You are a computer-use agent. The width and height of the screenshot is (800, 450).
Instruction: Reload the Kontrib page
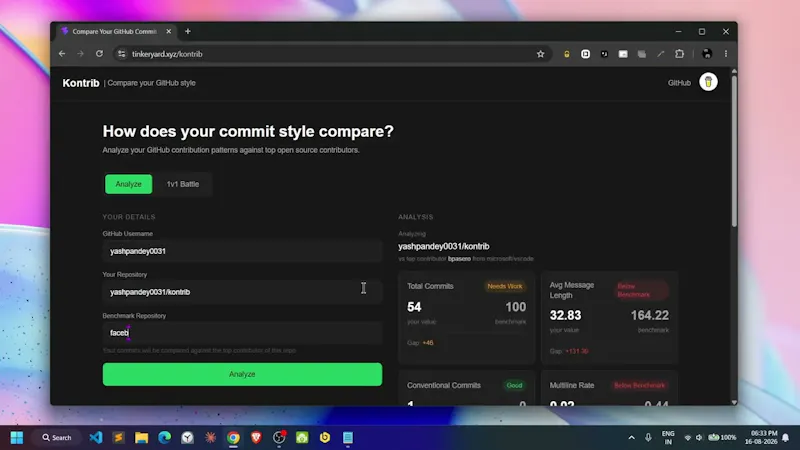click(x=99, y=54)
